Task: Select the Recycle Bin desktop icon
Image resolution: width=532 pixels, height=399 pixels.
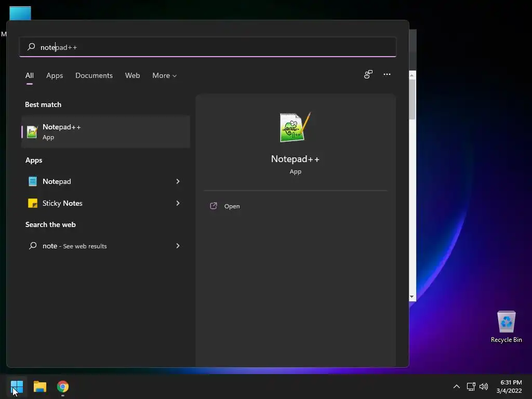Action: pyautogui.click(x=506, y=327)
